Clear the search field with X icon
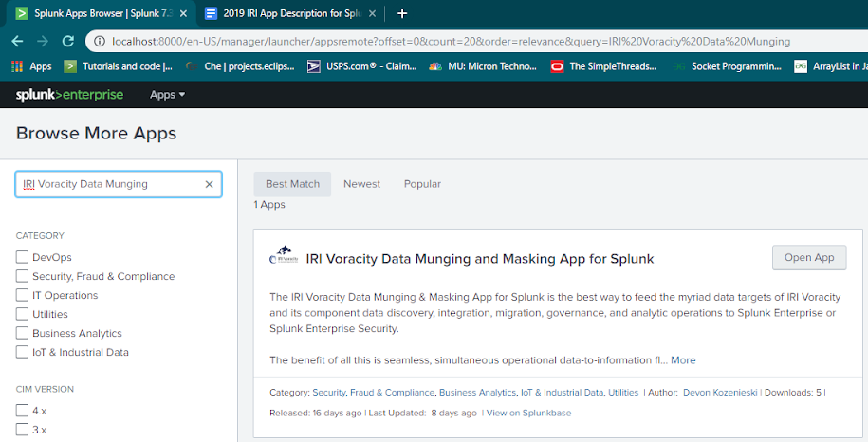The height and width of the screenshot is (442, 868). point(210,184)
